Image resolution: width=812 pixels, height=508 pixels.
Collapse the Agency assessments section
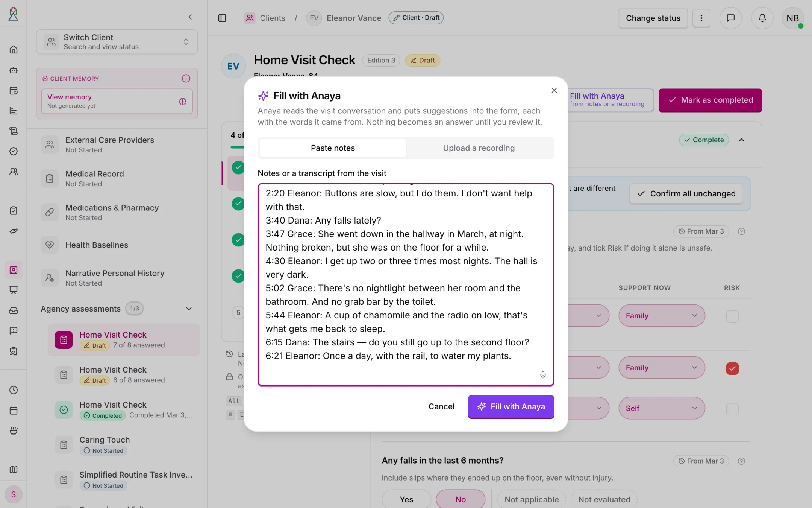tap(189, 309)
